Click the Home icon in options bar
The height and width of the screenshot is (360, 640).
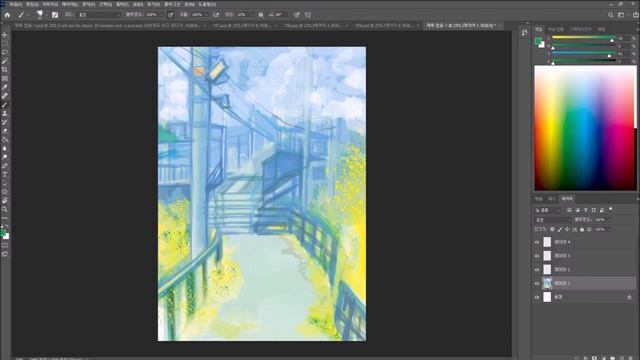pyautogui.click(x=7, y=15)
